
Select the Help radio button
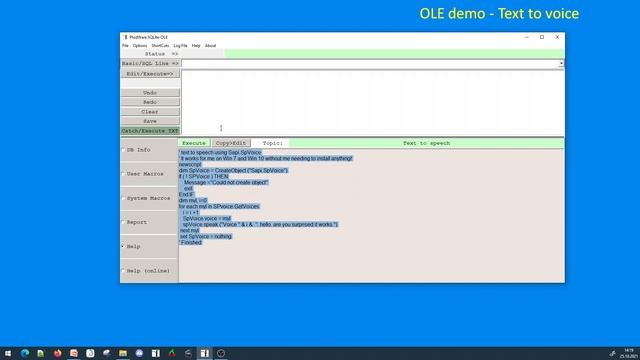point(123,247)
